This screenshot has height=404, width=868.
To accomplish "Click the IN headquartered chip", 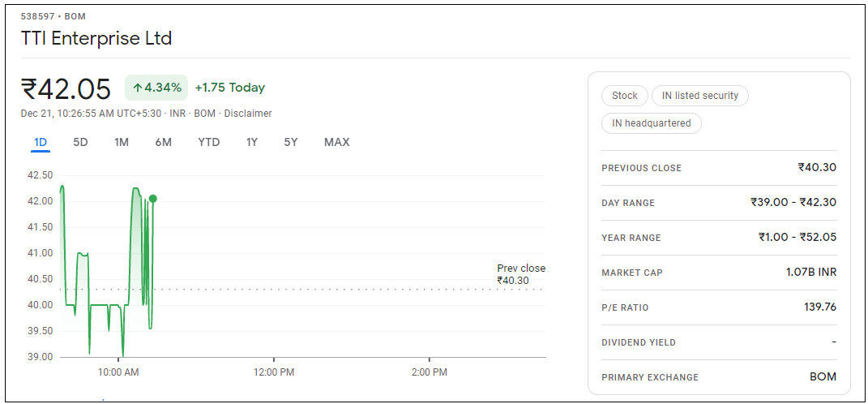I will tap(652, 123).
